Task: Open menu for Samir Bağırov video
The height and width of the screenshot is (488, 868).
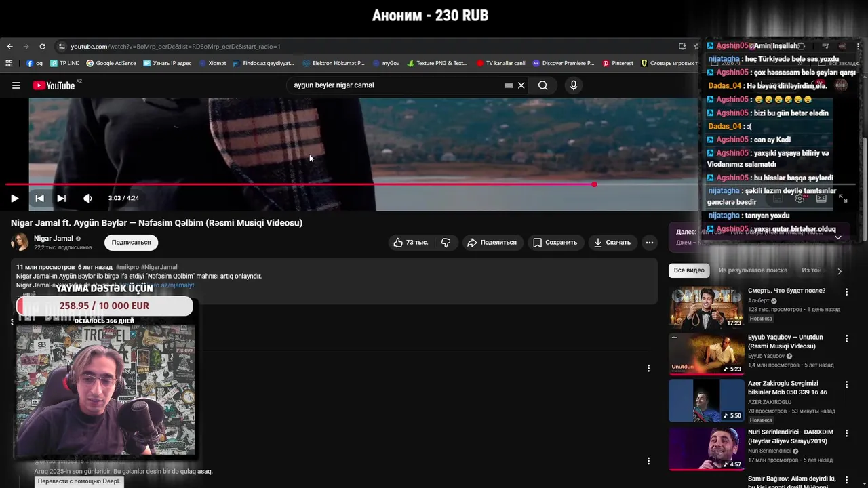Action: tap(846, 480)
